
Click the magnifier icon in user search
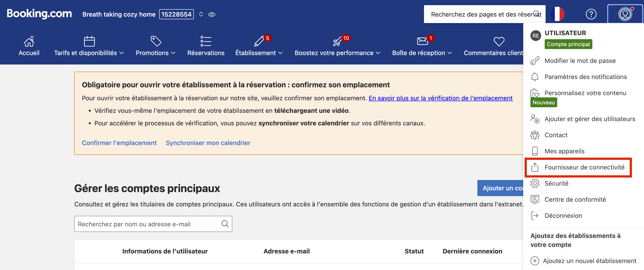(225, 224)
